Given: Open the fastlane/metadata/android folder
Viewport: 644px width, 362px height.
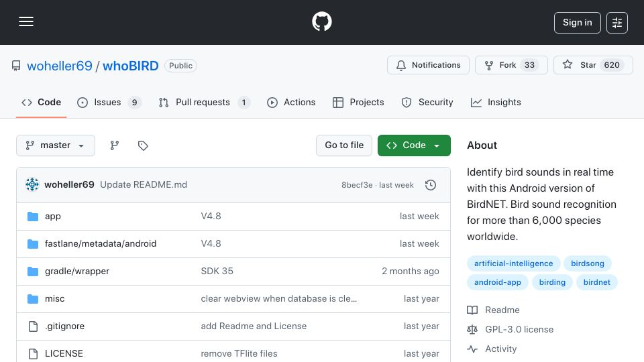Looking at the screenshot, I should coord(101,244).
